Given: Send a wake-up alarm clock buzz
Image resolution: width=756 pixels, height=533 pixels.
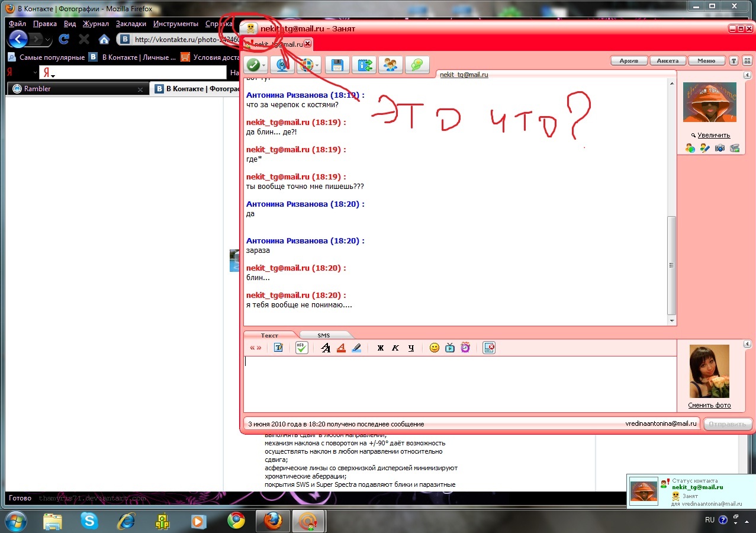Looking at the screenshot, I should [465, 348].
